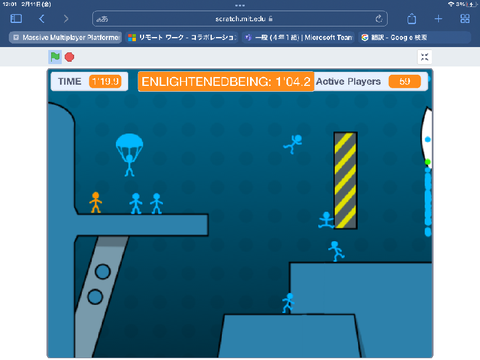Click the TIME value 1'19.9
Image resolution: width=480 pixels, height=360 pixels.
click(105, 81)
